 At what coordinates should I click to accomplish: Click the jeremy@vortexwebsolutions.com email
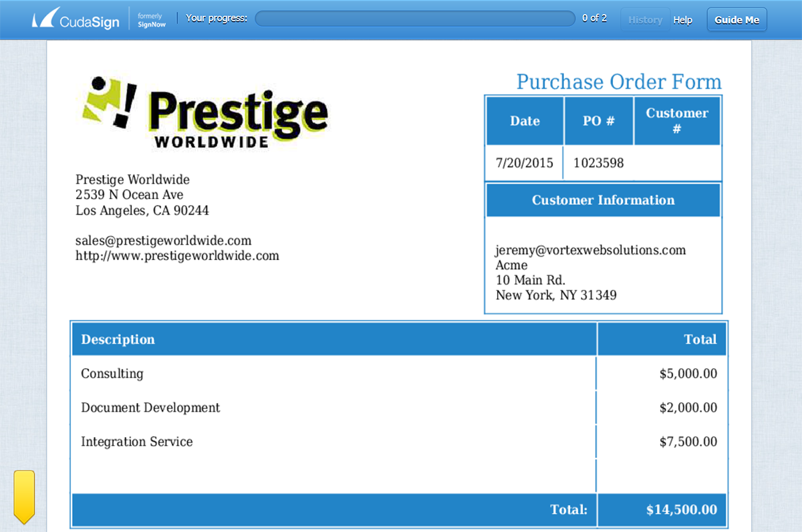pyautogui.click(x=591, y=250)
